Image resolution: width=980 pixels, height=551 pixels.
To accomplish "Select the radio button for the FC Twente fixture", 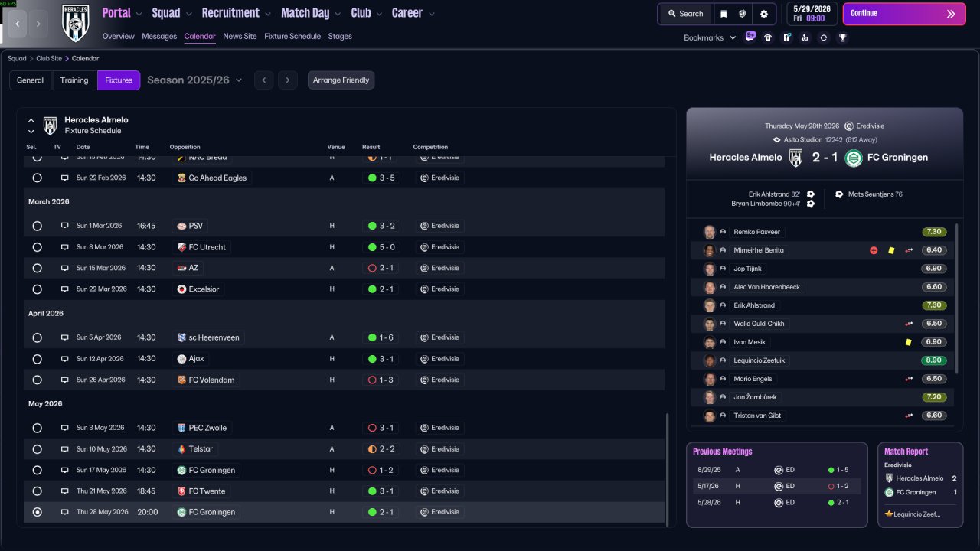I will pyautogui.click(x=37, y=491).
